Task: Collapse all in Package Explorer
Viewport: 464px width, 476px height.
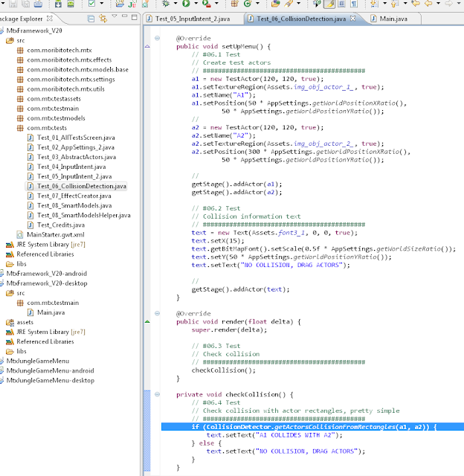Action: [91, 19]
